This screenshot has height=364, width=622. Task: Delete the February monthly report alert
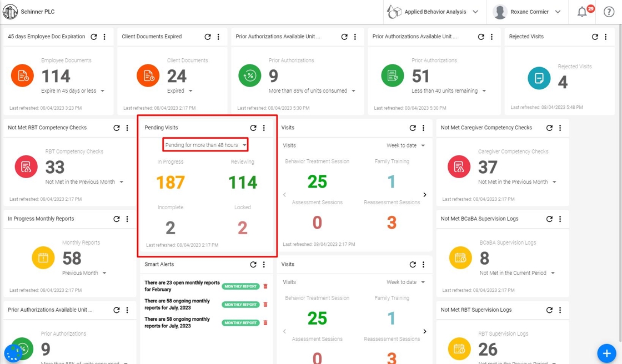pos(265,286)
